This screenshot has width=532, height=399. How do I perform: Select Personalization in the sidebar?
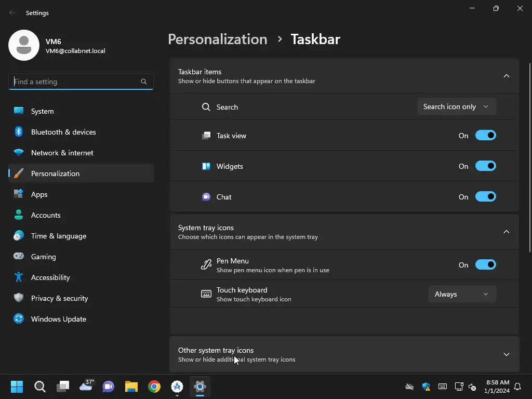81,174
